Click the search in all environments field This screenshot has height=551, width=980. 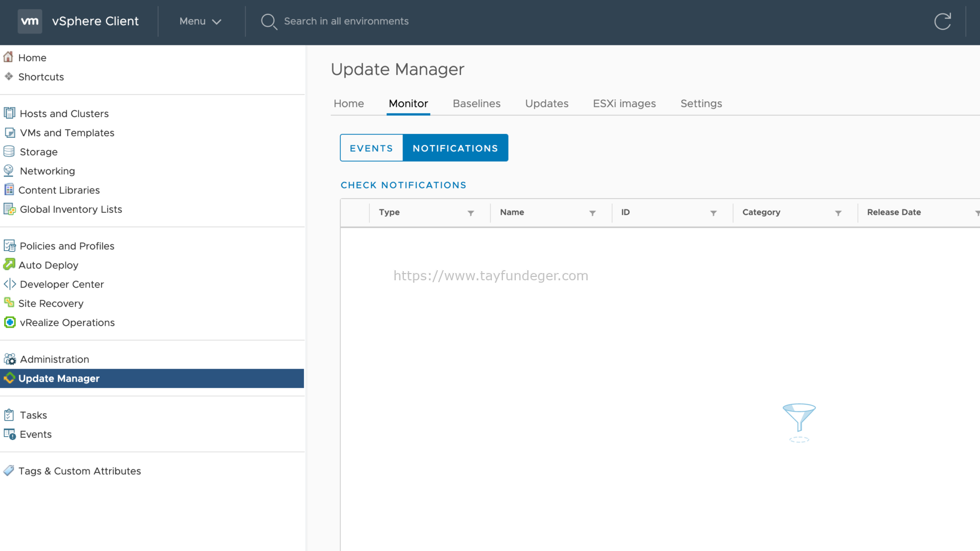click(346, 21)
